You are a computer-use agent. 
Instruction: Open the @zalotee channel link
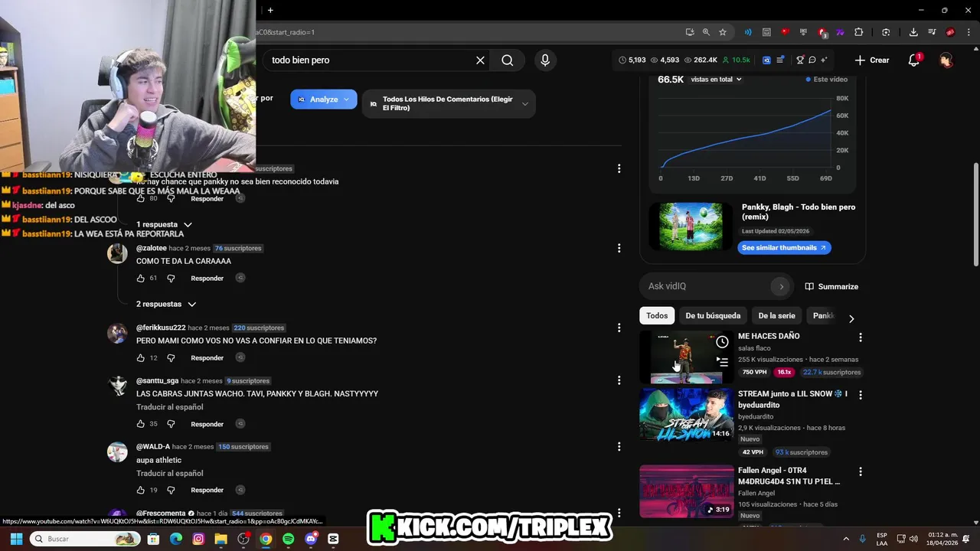point(151,248)
